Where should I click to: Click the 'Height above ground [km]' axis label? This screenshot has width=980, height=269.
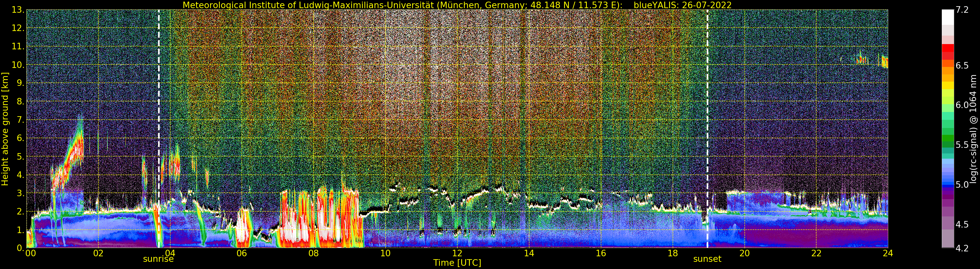point(5,129)
